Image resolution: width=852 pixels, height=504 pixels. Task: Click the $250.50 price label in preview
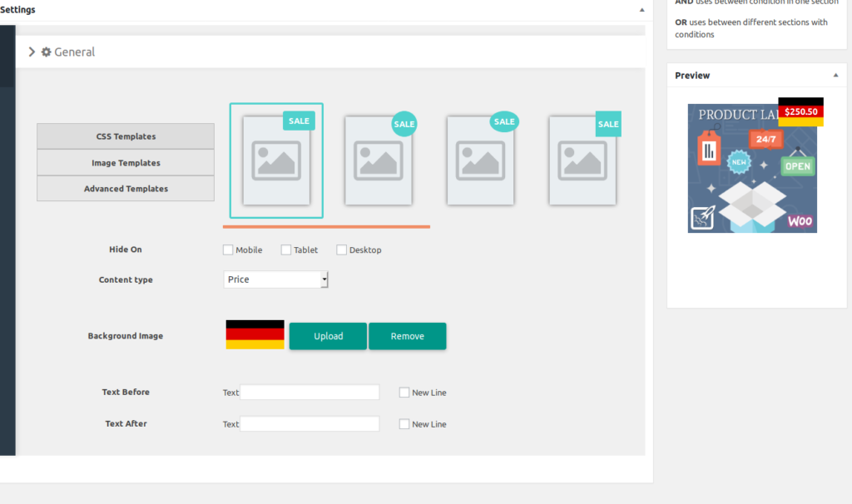coord(800,111)
